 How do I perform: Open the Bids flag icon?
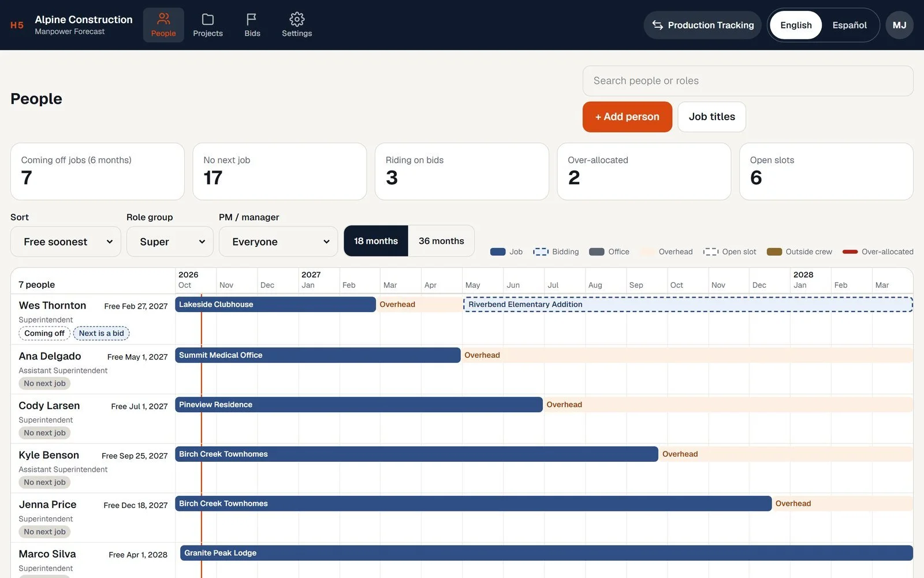coord(252,19)
